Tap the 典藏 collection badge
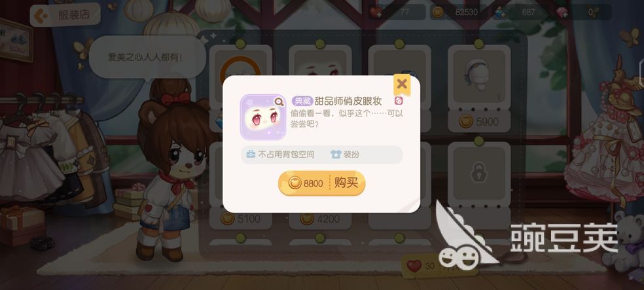The width and height of the screenshot is (644, 290). click(302, 101)
